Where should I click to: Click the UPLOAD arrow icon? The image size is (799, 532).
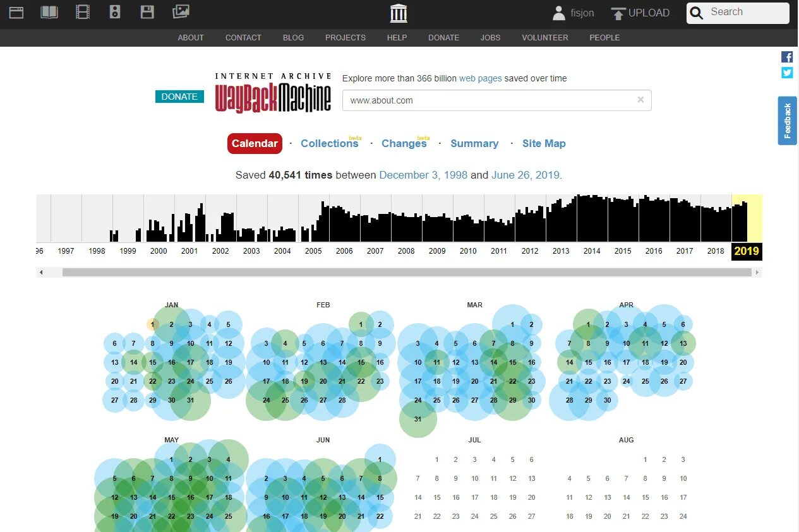pyautogui.click(x=618, y=13)
